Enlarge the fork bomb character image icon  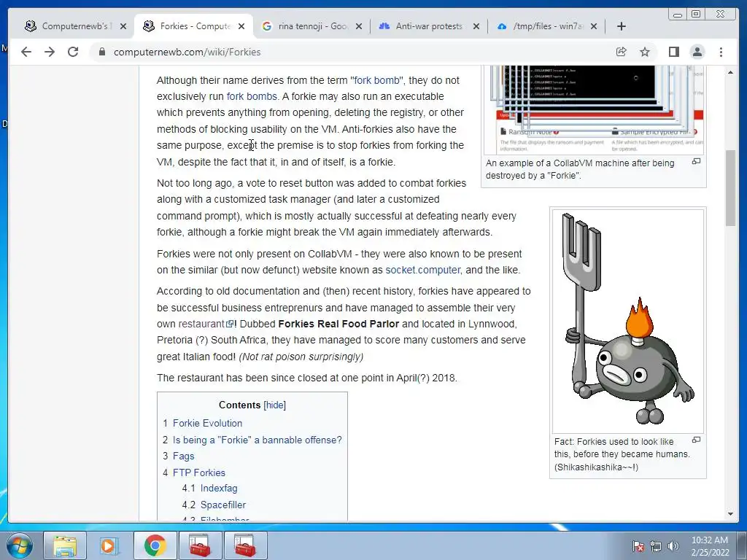[x=697, y=440]
